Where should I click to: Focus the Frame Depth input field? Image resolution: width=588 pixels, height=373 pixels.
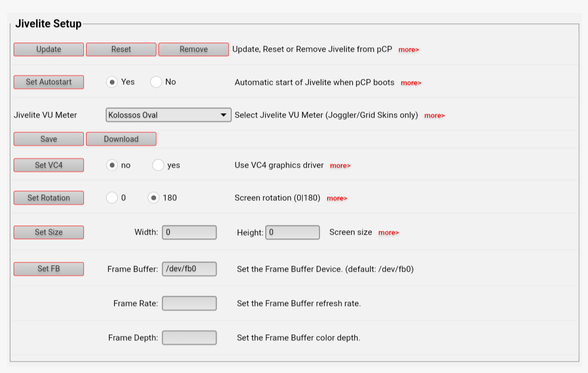(x=189, y=338)
